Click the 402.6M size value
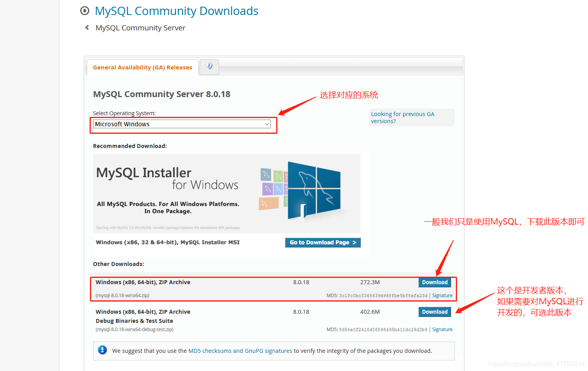Viewport: 588px width, 371px height. pos(370,312)
